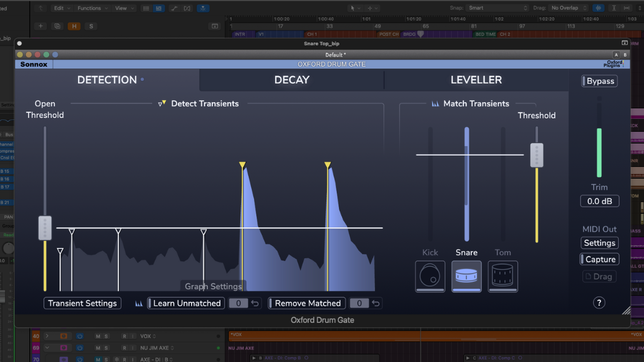644x362 pixels.
Task: Toggle power on the VOX track
Action: (80, 336)
